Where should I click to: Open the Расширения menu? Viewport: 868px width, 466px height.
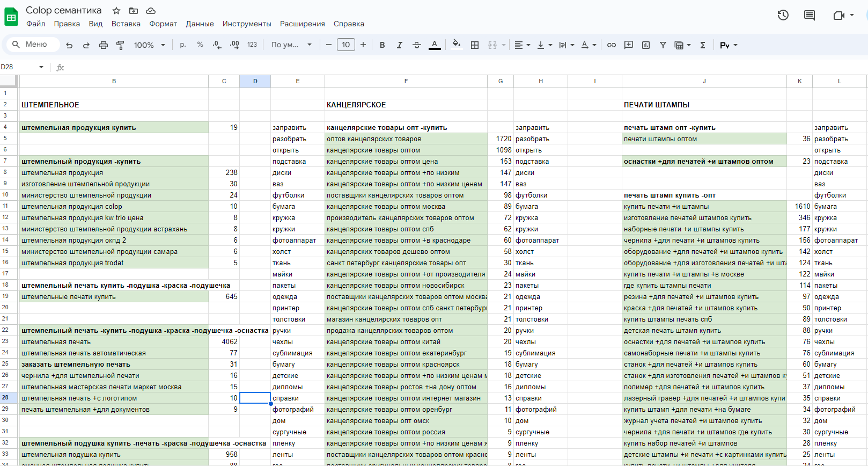click(x=303, y=24)
